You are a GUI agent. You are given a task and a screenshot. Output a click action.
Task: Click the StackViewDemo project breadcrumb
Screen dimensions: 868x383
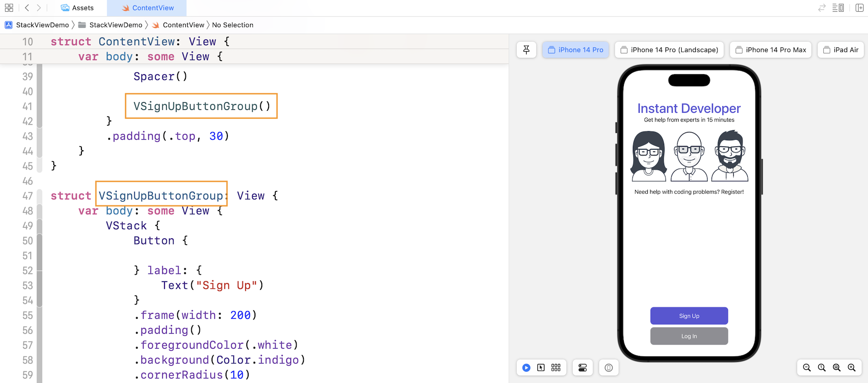[37, 25]
